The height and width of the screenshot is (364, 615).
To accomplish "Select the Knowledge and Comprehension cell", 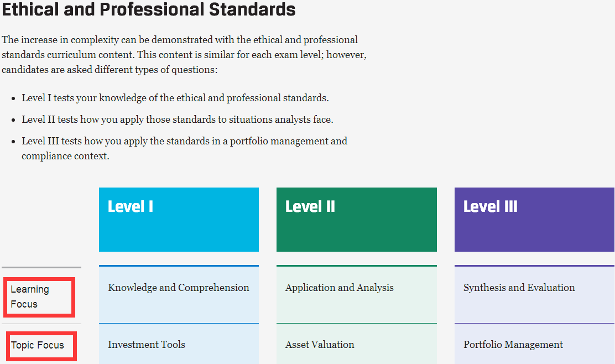I will coord(179,288).
